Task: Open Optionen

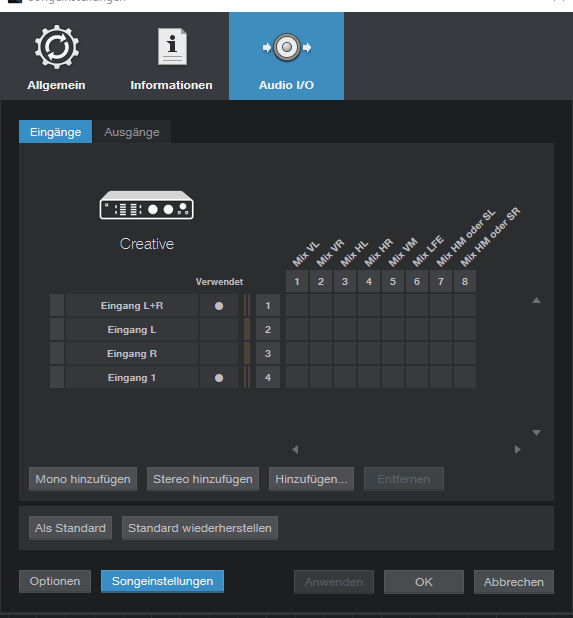Action: (55, 581)
